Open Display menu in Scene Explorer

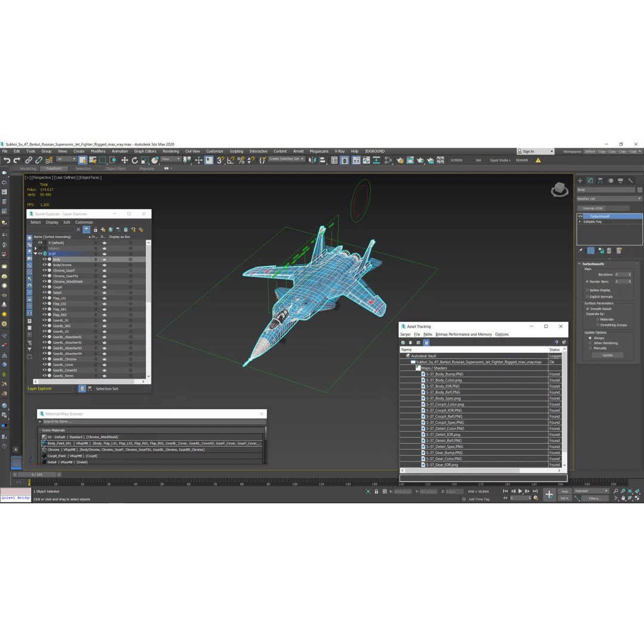[x=52, y=222]
